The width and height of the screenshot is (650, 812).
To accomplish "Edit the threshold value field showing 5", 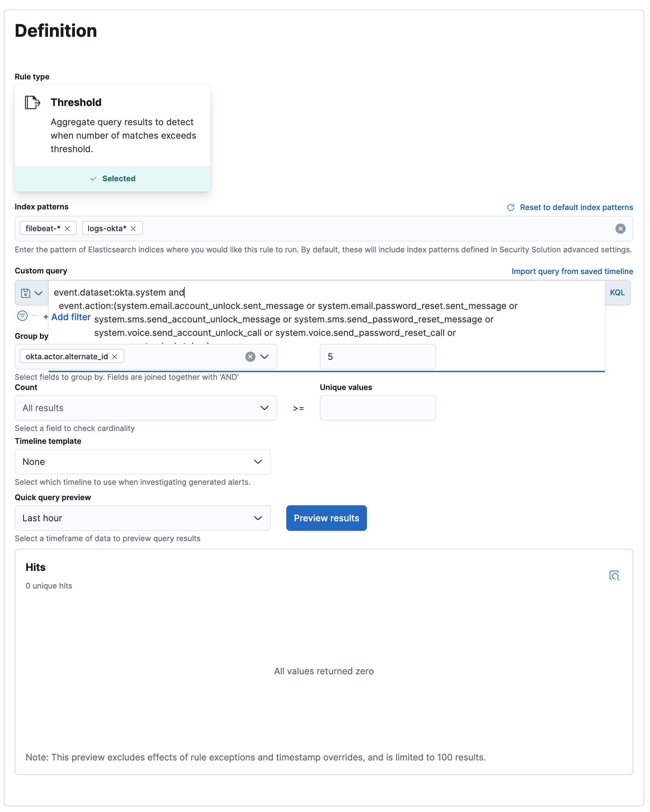I will pos(377,357).
